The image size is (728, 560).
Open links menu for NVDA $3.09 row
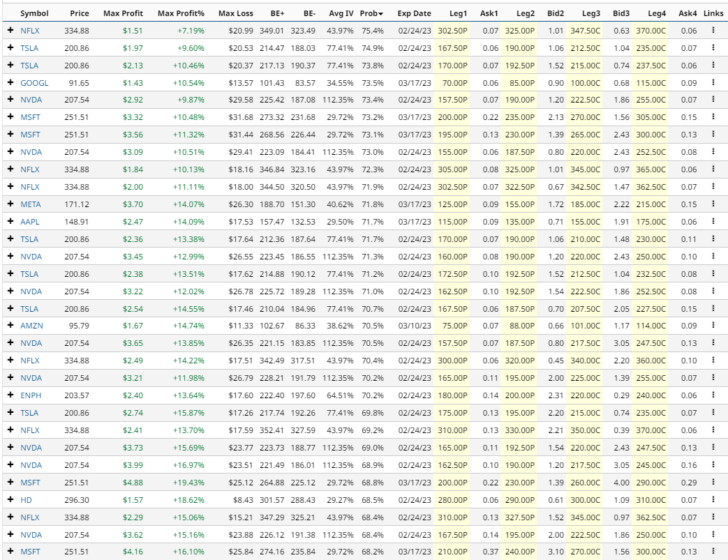tap(713, 152)
